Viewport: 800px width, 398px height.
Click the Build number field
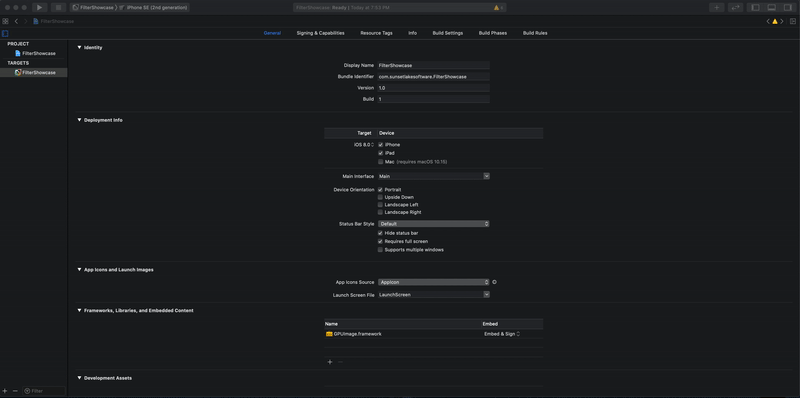pyautogui.click(x=434, y=99)
